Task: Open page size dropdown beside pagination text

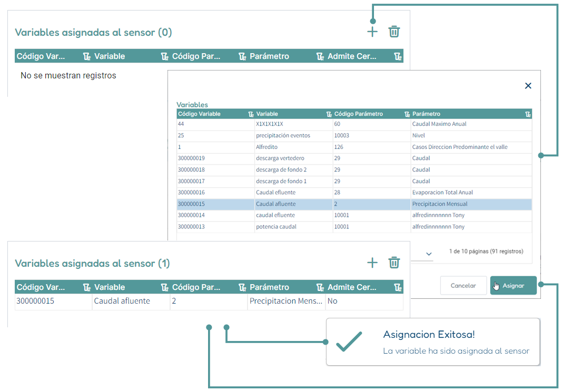Action: [429, 254]
